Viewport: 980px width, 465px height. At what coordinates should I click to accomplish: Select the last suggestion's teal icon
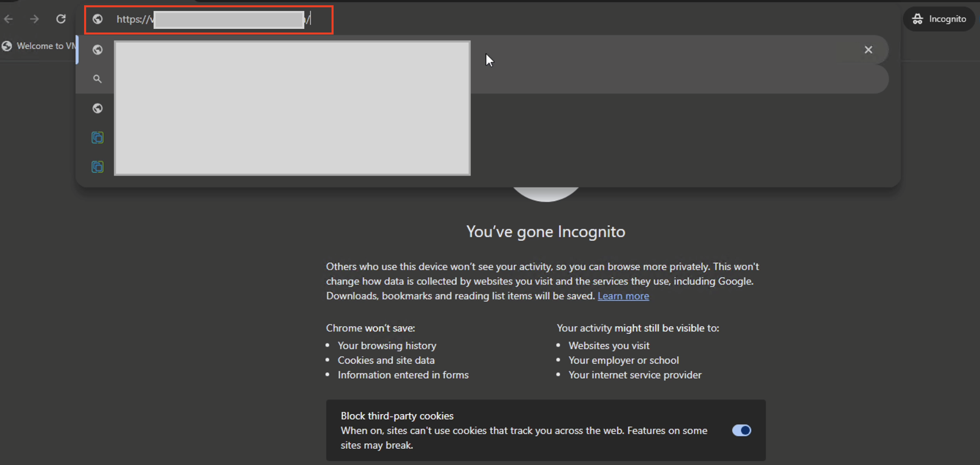(98, 167)
